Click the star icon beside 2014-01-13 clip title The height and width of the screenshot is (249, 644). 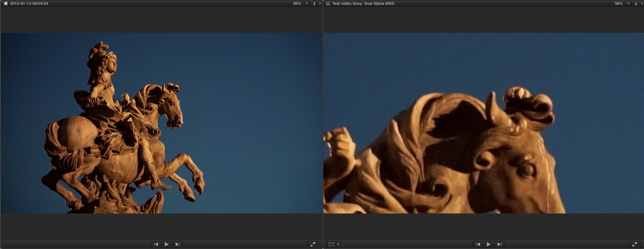[x=6, y=4]
